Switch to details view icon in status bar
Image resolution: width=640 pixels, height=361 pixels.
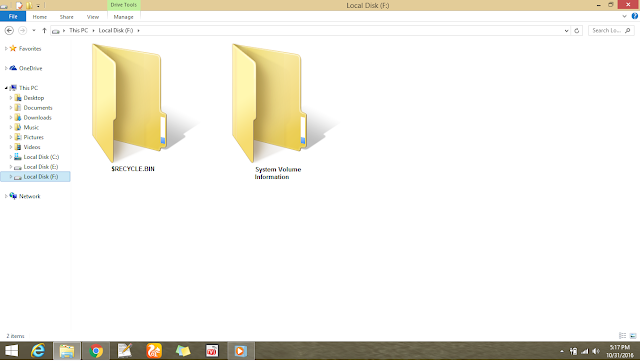[x=622, y=336]
